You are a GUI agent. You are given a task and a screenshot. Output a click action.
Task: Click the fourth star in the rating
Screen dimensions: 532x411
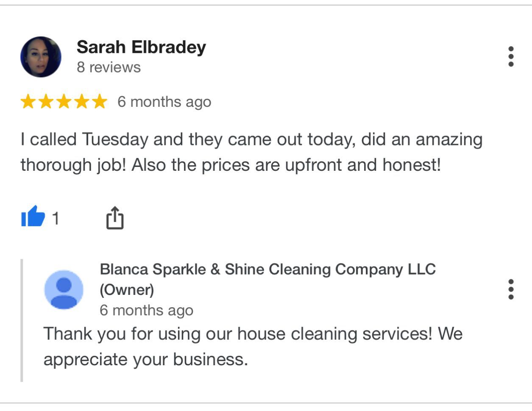point(81,102)
